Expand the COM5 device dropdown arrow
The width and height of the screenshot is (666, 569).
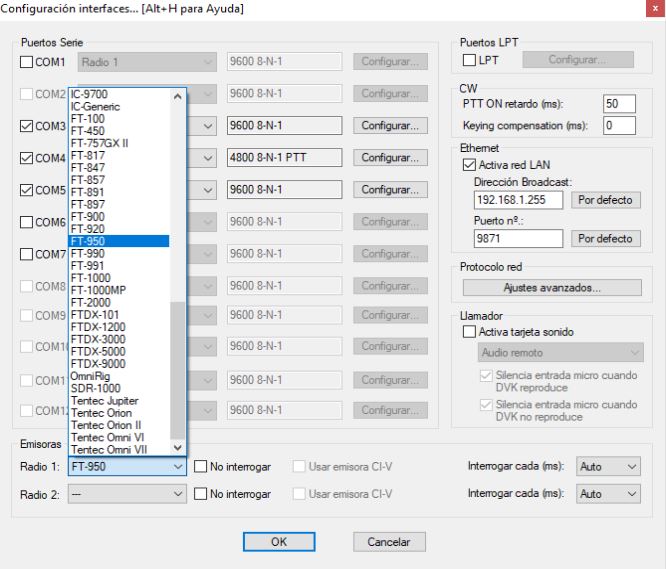pyautogui.click(x=207, y=190)
